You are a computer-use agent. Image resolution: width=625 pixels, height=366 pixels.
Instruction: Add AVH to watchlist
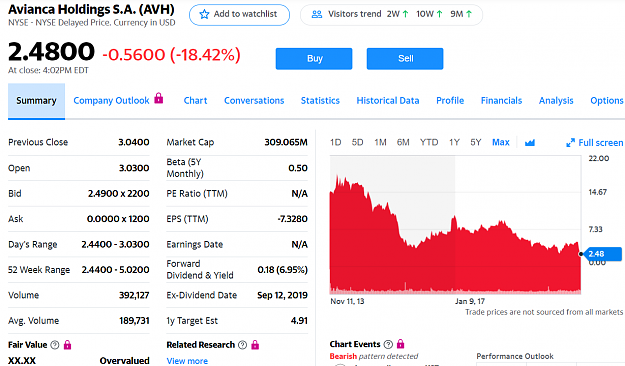[239, 15]
